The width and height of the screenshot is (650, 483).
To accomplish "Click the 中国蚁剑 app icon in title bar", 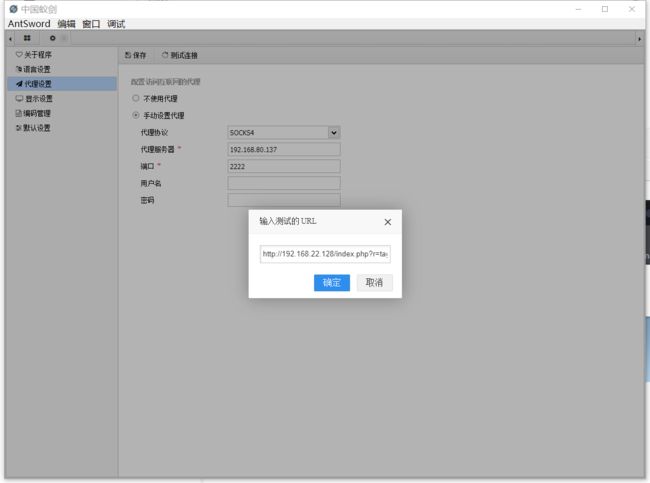I will tap(13, 9).
